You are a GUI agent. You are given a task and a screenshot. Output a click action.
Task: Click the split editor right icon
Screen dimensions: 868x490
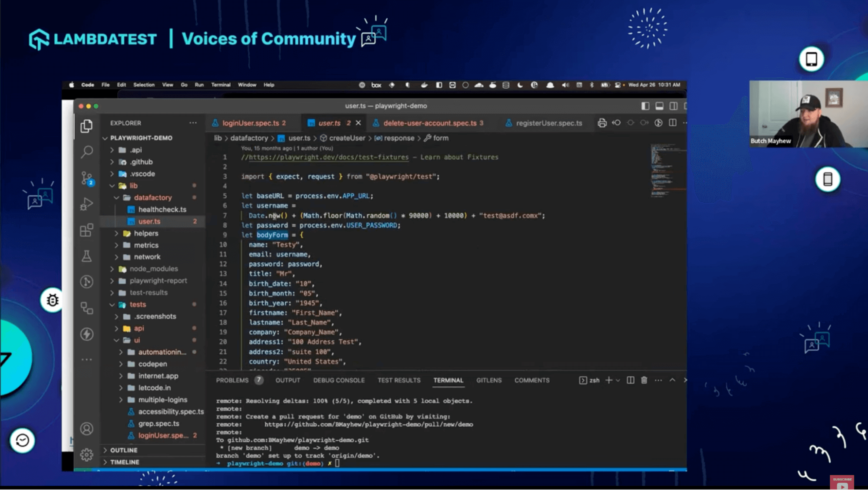coord(673,123)
